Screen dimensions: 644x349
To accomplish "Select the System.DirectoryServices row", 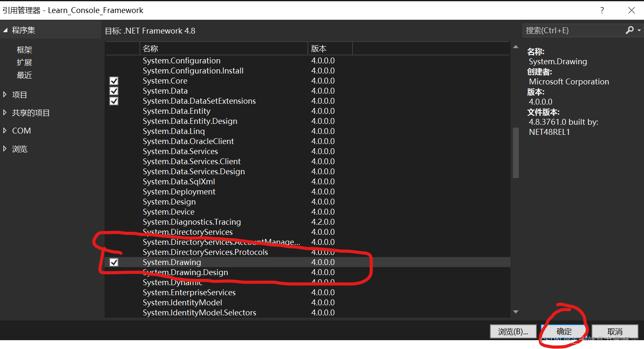I will pyautogui.click(x=308, y=232).
